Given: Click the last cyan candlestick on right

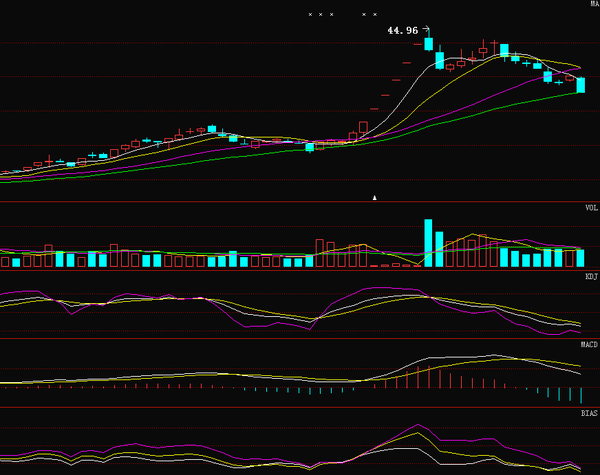Looking at the screenshot, I should [580, 85].
